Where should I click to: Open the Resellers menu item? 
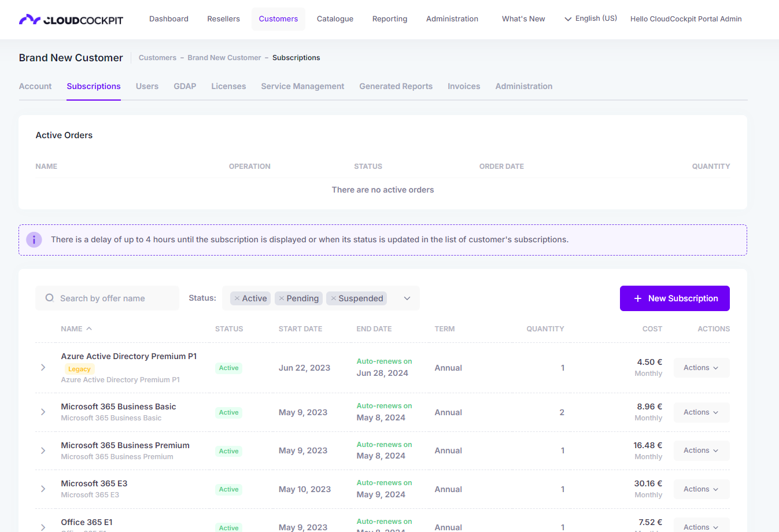224,19
